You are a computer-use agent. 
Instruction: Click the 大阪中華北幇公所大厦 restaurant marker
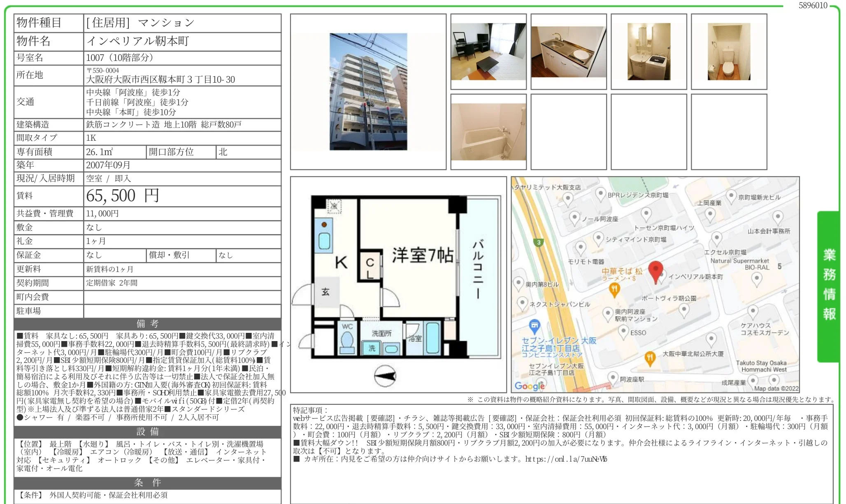[x=650, y=358]
